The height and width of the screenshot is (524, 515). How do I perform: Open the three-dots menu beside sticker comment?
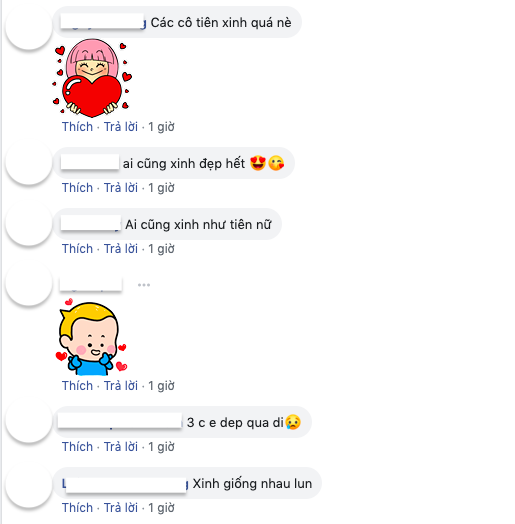[144, 285]
